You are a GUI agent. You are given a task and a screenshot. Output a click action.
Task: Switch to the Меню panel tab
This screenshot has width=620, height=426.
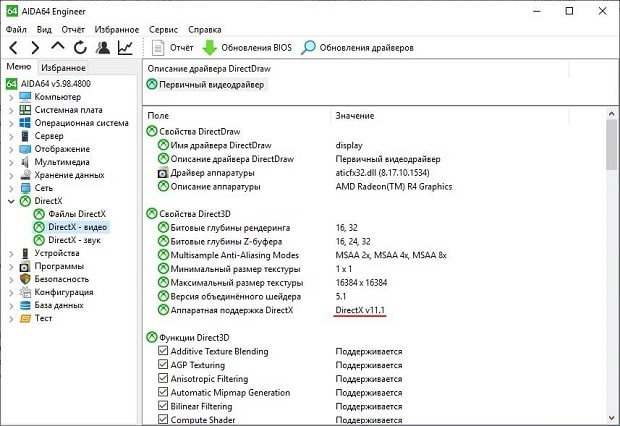19,67
